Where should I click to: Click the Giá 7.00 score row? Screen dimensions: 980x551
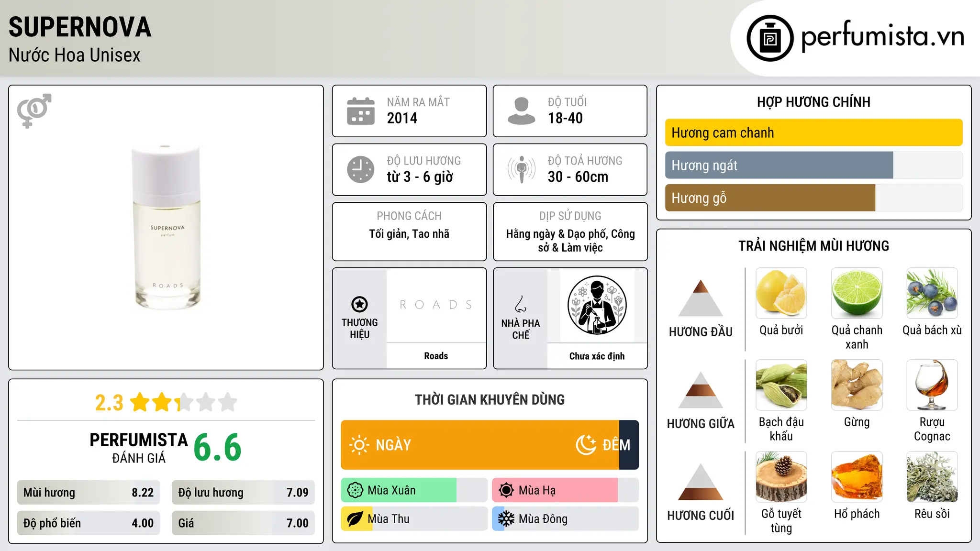click(244, 523)
